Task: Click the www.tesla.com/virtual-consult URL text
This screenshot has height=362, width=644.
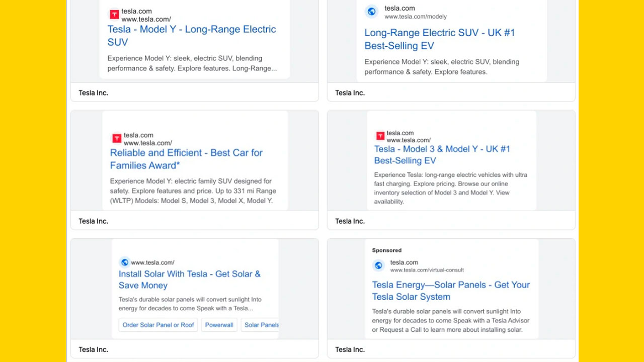Action: (x=427, y=270)
